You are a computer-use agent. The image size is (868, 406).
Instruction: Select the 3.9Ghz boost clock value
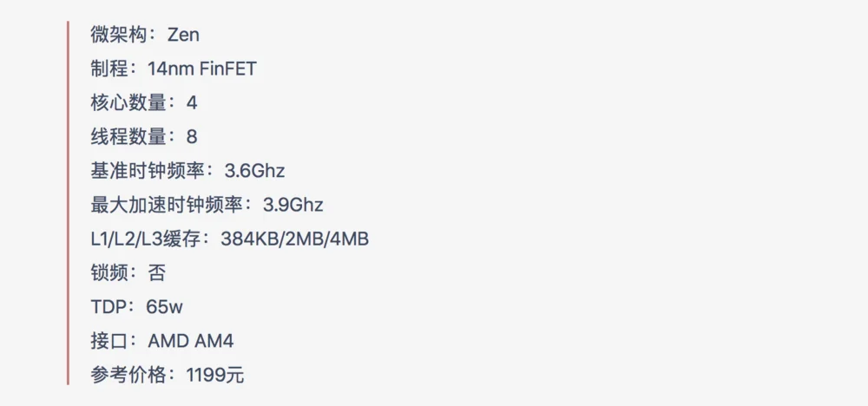293,206
